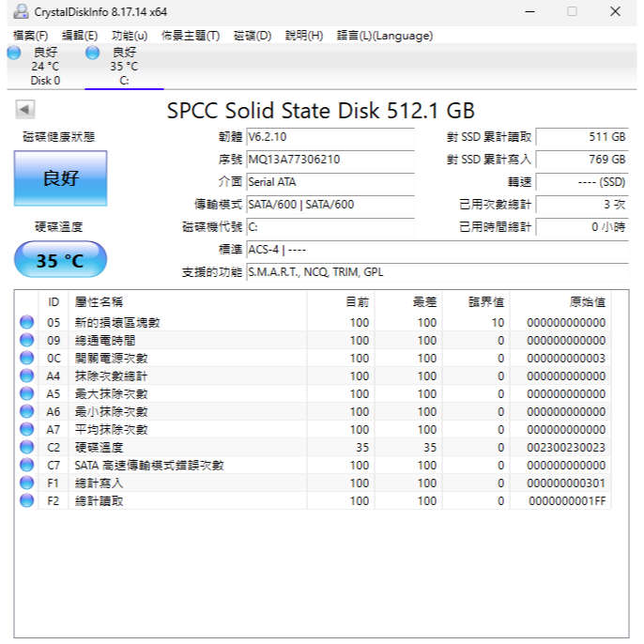Click the rotation rate value ---- (SSD)
Viewport: 644px width, 644px height.
click(x=582, y=182)
